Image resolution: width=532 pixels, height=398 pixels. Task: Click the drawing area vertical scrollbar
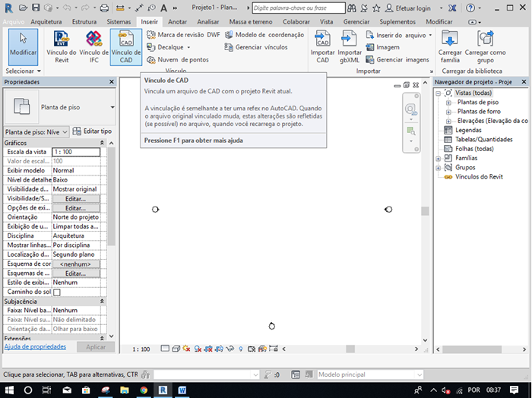pos(425,211)
